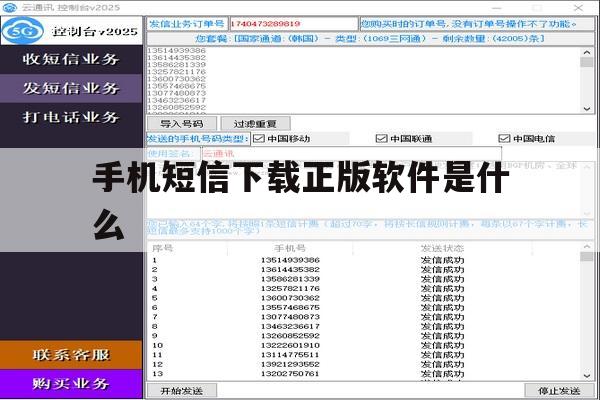Select result row 13077480873
This screenshot has width=600, height=400.
364,317
